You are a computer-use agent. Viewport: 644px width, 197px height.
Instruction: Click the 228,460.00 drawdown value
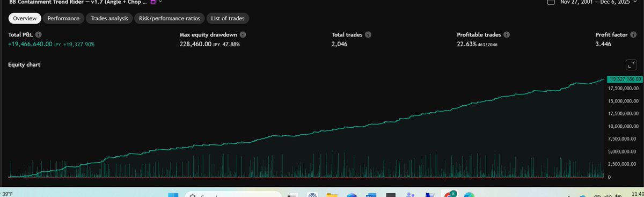195,44
